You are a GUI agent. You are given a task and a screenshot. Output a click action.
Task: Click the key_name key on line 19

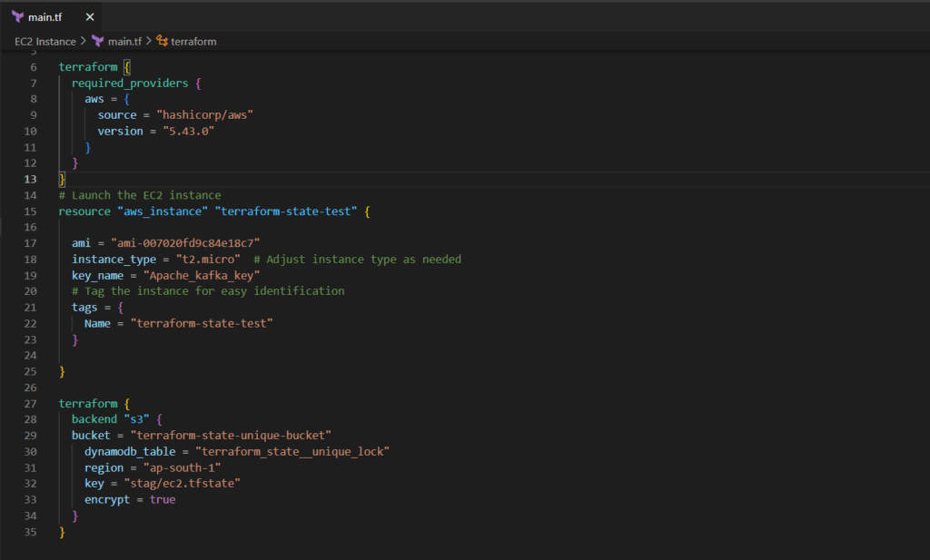pyautogui.click(x=98, y=276)
